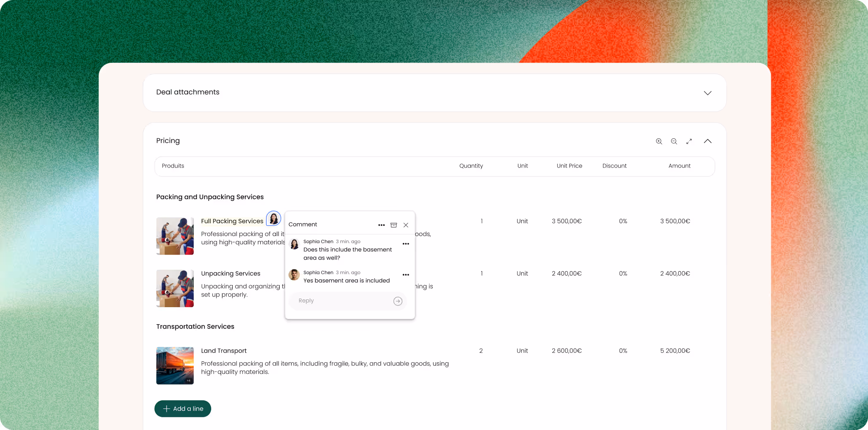Click the Amount column header

tap(679, 166)
